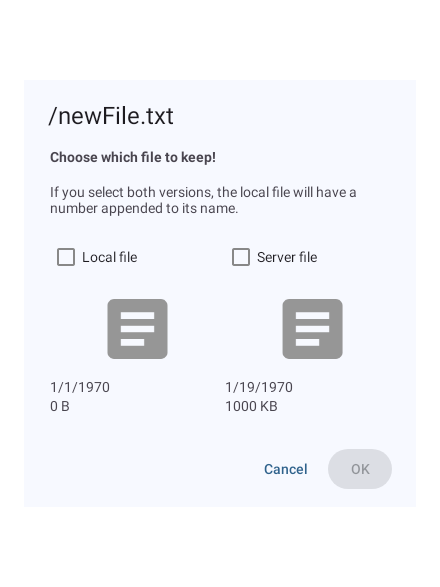Click the server file size 1000 KB

click(x=251, y=406)
